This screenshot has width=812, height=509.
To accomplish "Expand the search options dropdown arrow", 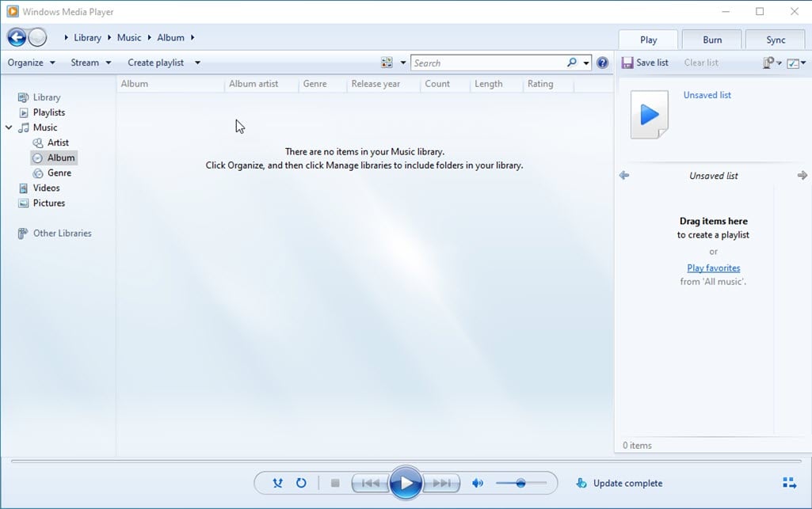I will click(585, 63).
